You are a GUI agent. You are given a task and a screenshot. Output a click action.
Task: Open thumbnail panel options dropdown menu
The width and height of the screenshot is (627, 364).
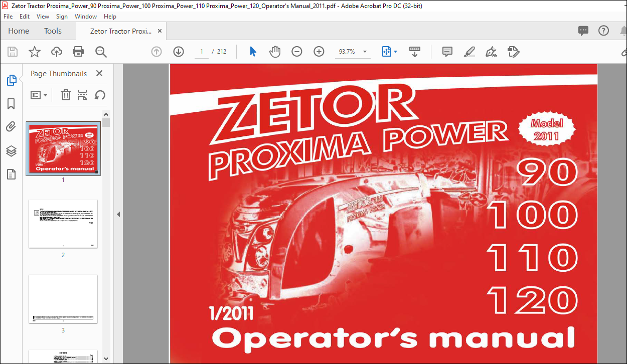coord(39,95)
